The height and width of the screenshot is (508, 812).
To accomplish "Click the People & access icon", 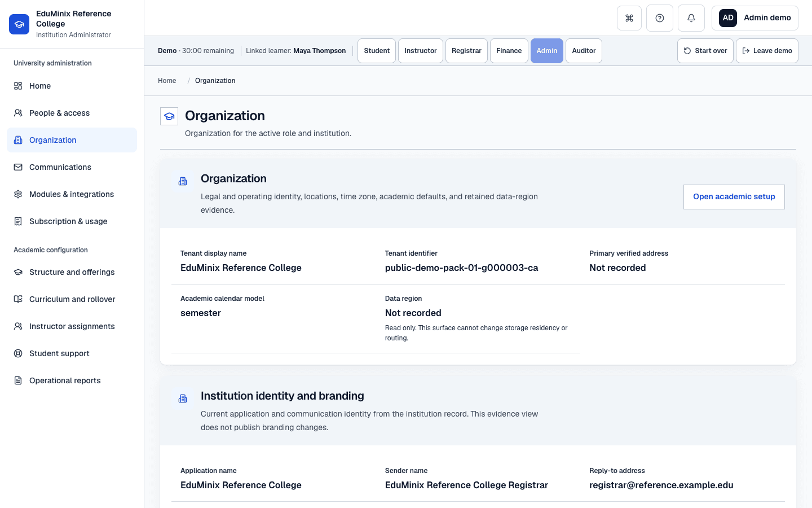I will tap(18, 113).
